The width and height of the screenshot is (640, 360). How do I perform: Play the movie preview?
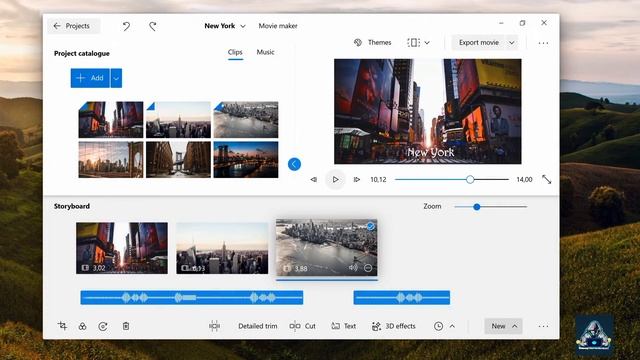point(335,180)
